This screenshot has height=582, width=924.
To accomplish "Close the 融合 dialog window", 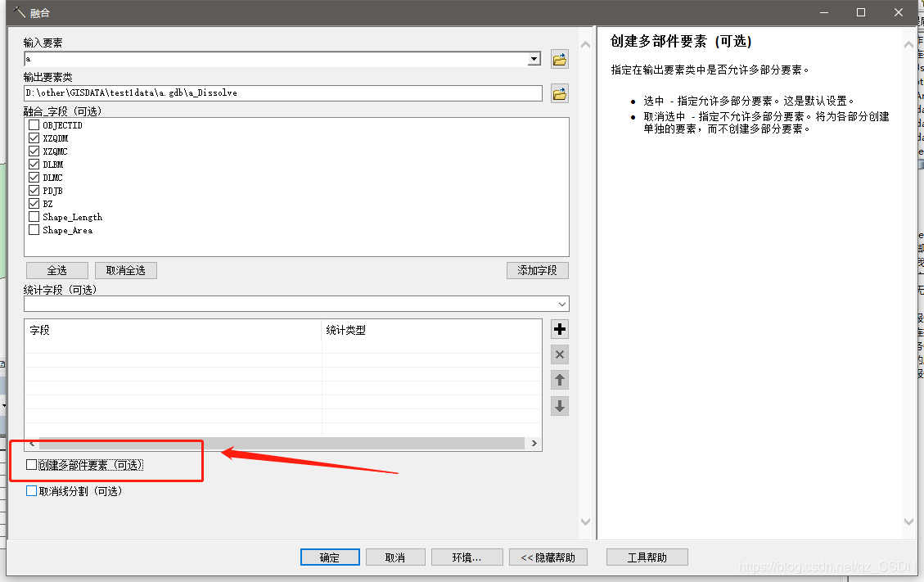I will (x=898, y=12).
